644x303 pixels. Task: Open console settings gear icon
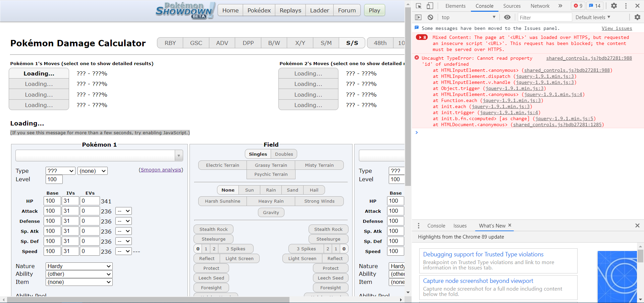[637, 17]
